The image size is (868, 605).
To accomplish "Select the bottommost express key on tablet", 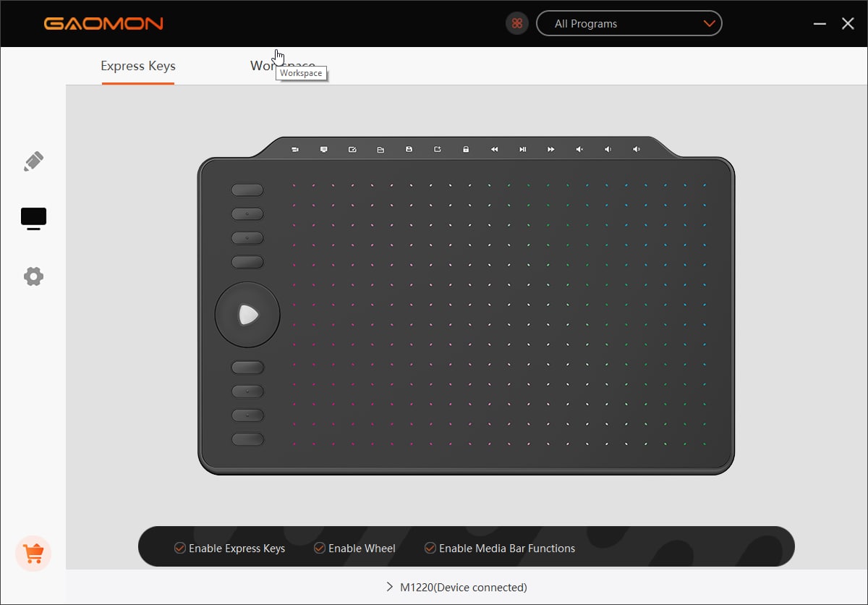I will pyautogui.click(x=247, y=439).
